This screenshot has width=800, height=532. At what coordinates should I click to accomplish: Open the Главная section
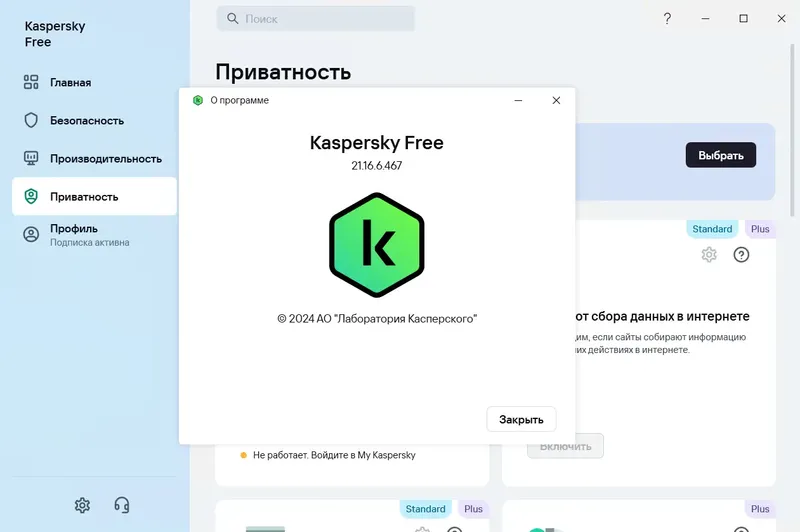tap(94, 82)
